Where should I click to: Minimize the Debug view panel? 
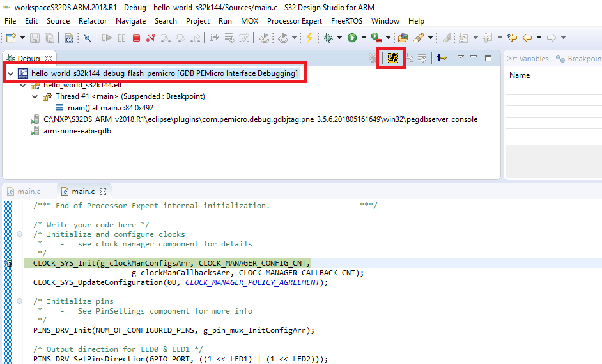[474, 57]
